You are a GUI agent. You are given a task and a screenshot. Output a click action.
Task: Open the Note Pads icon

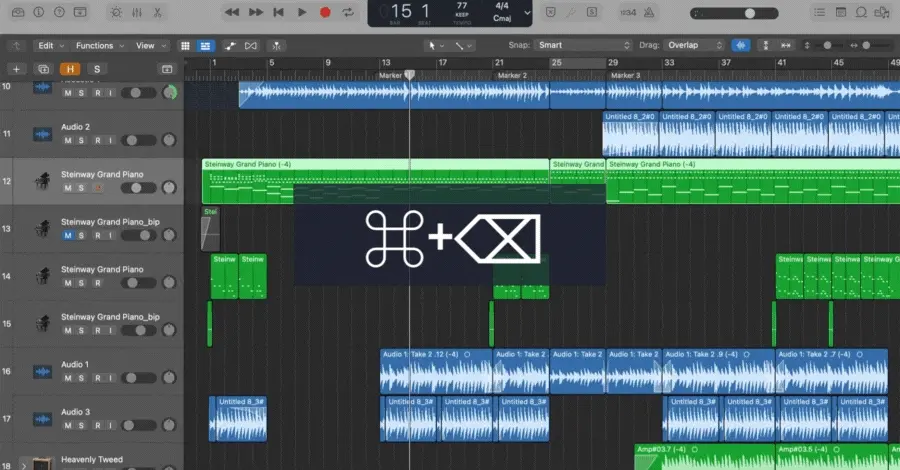[840, 12]
